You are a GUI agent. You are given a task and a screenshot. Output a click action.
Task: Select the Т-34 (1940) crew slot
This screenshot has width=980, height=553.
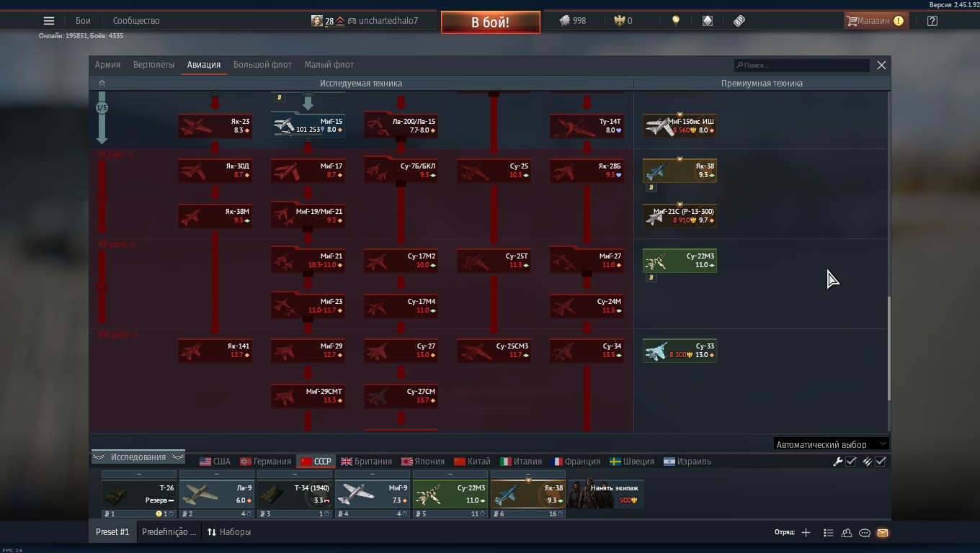point(295,495)
